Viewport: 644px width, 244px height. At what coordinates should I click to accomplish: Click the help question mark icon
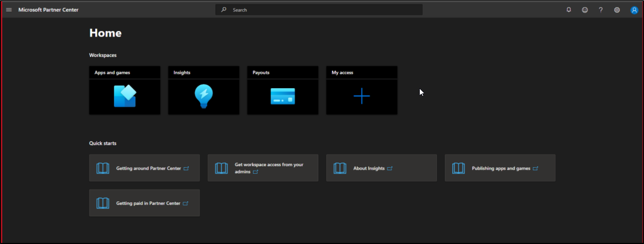click(x=601, y=10)
